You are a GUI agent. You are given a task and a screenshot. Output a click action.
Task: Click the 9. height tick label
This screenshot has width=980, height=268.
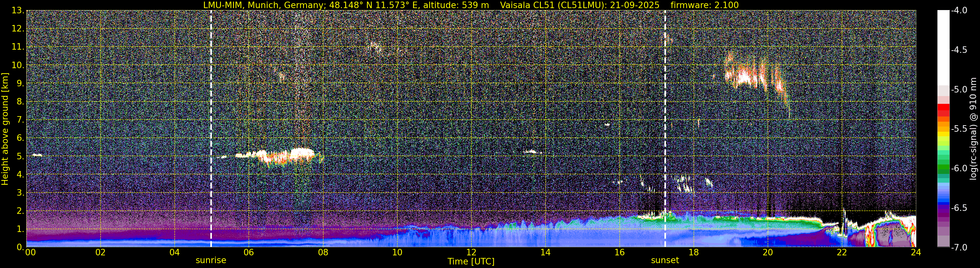(20, 83)
